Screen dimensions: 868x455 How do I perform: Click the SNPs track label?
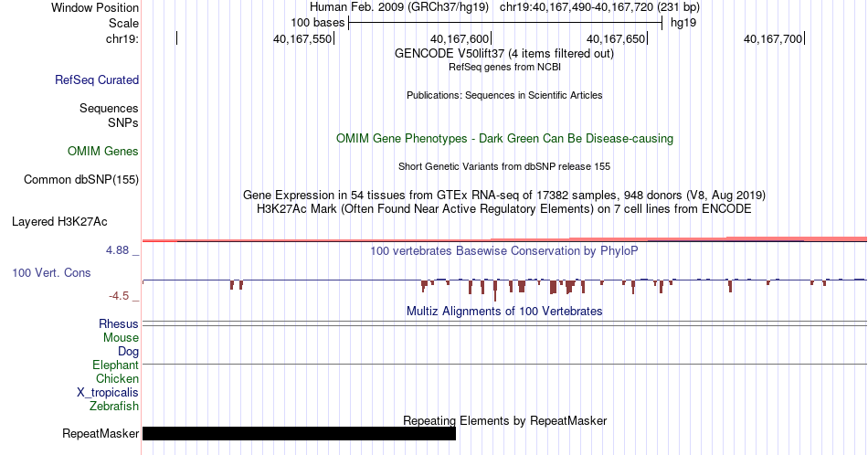coord(123,122)
